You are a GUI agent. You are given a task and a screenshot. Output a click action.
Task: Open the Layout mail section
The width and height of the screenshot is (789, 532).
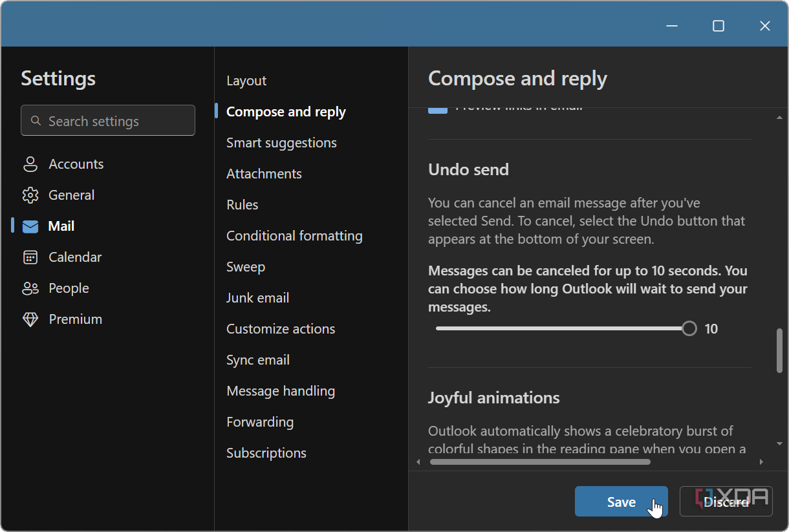[x=246, y=81]
